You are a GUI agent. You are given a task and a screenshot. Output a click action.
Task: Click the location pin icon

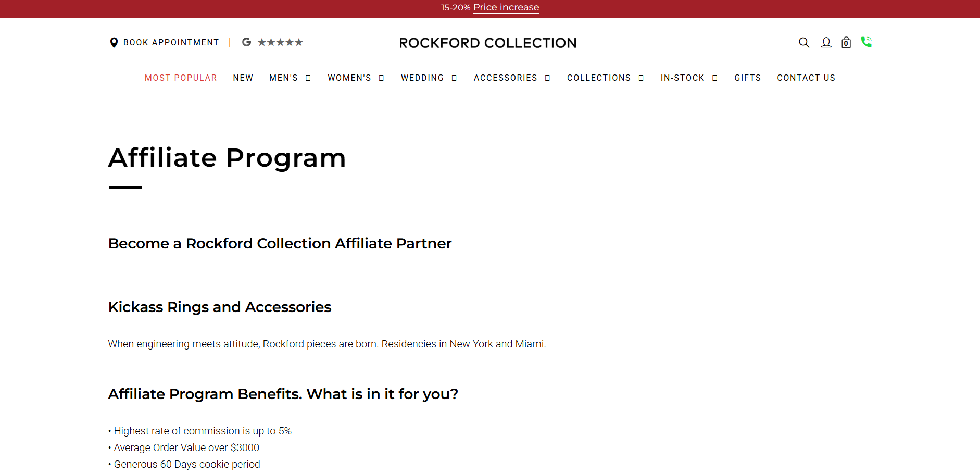click(x=114, y=43)
